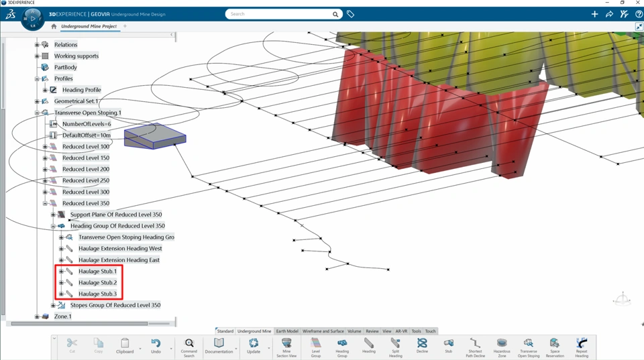The image size is (644, 360).
Task: Switch to the Volume tab
Action: pyautogui.click(x=354, y=331)
